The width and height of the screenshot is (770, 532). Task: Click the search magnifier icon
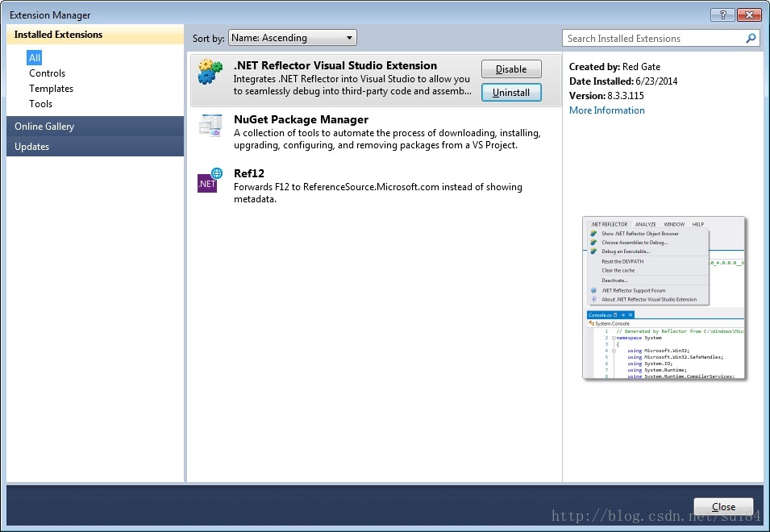point(751,38)
